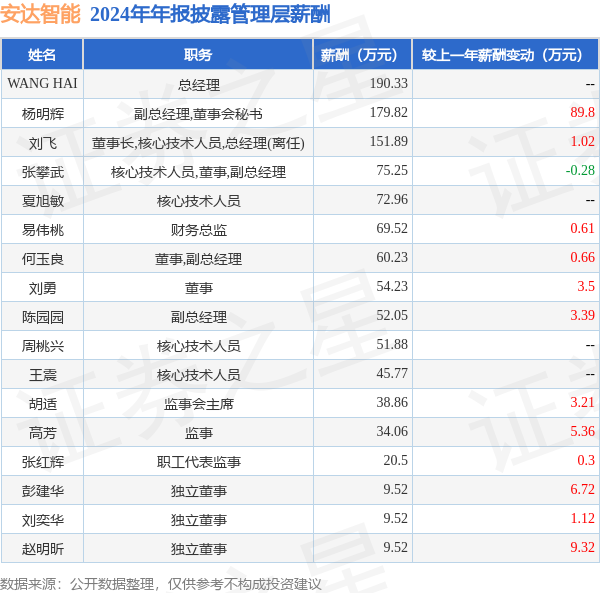The image size is (600, 593).
Task: Click the heading 2024年年报披露管理层薪酬
Action: 210,15
